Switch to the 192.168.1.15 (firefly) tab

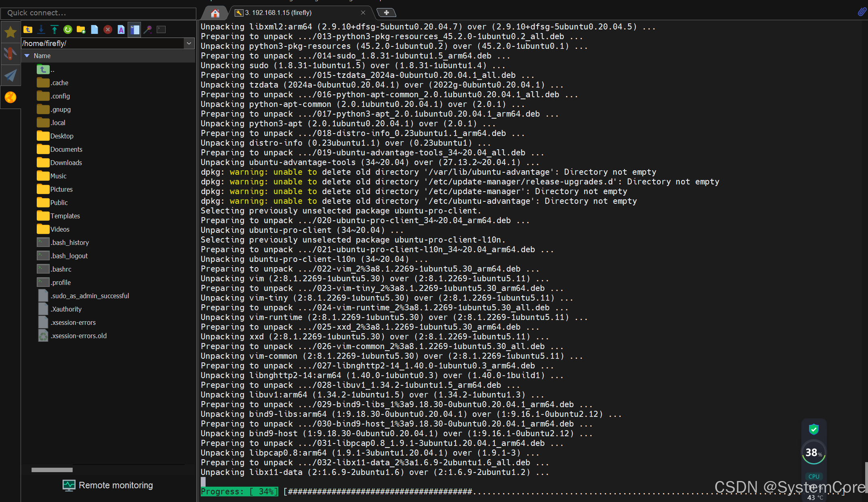pyautogui.click(x=279, y=13)
